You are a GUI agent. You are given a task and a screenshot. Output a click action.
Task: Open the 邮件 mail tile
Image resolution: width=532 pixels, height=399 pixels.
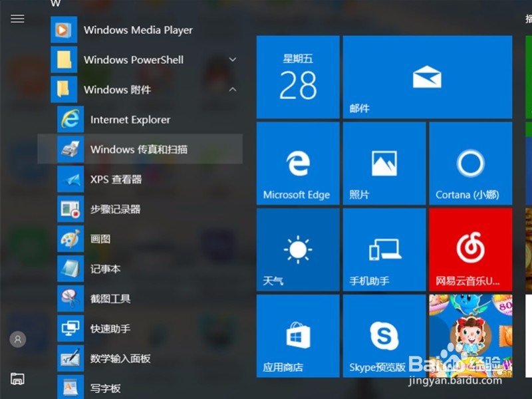click(428, 77)
